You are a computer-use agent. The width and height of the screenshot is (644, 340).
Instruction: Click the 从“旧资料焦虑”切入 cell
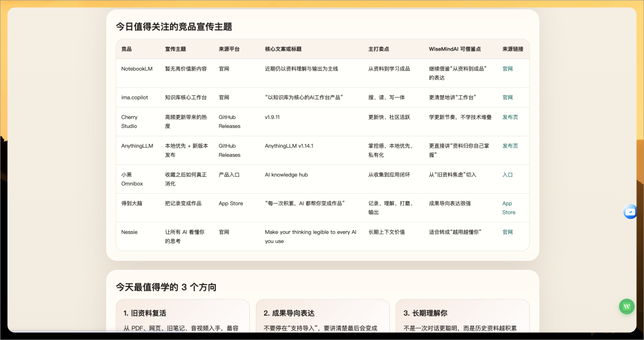453,174
